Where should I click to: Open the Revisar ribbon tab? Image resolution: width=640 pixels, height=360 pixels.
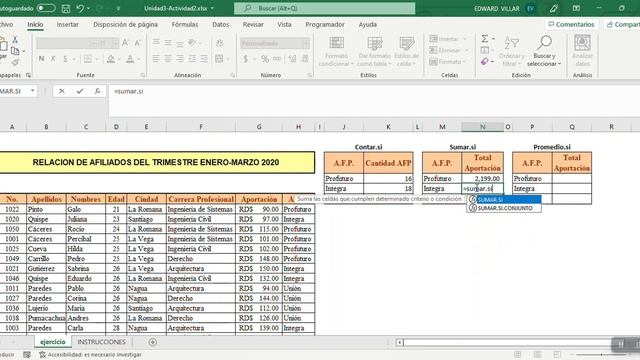(253, 24)
